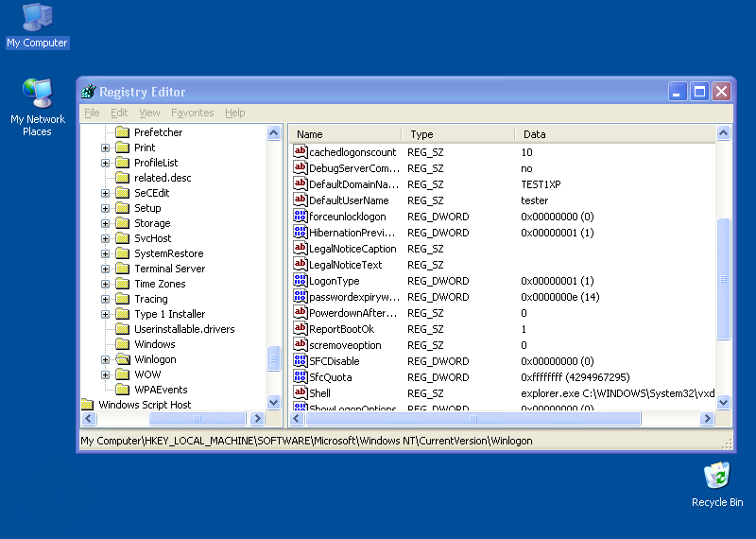Select the Recycle Bin desktop icon

[717, 484]
